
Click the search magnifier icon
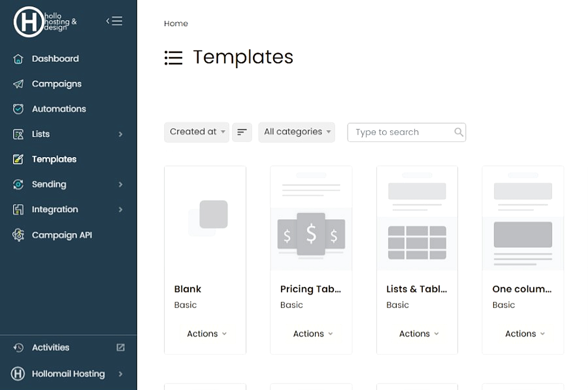point(458,132)
